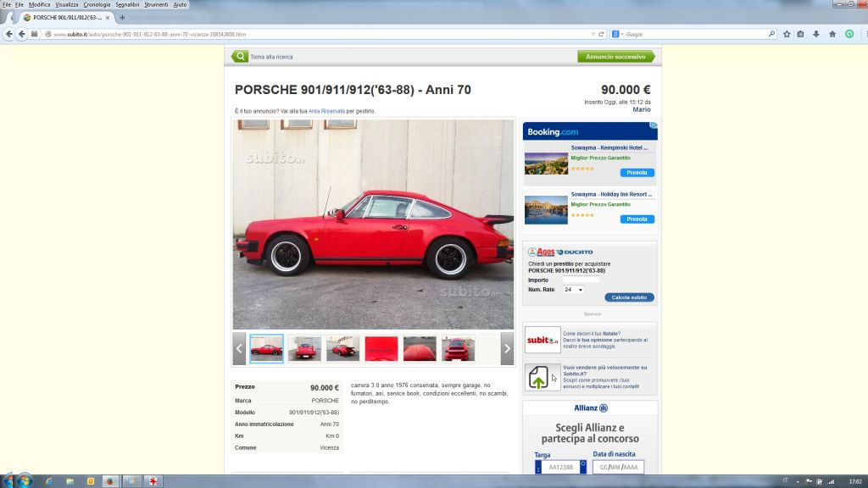Show next gallery thumbnails arrow
The width and height of the screenshot is (868, 488).
click(507, 348)
